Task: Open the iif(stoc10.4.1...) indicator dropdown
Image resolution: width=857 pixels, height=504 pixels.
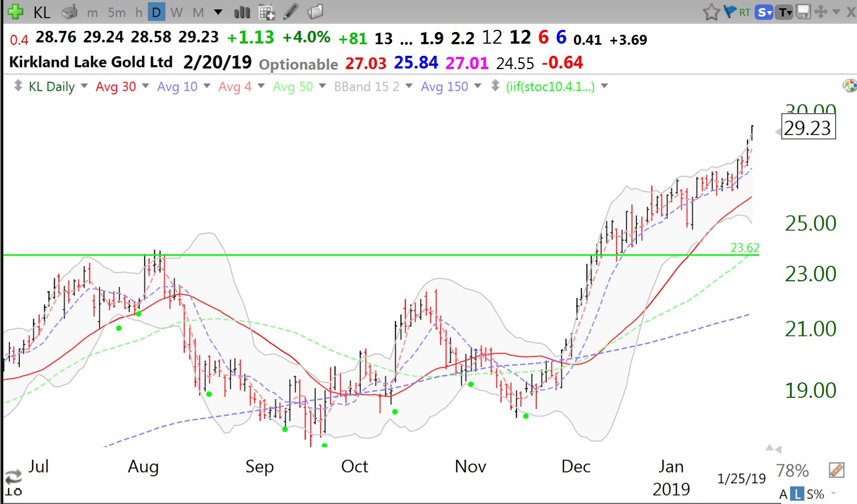Action: coord(604,86)
